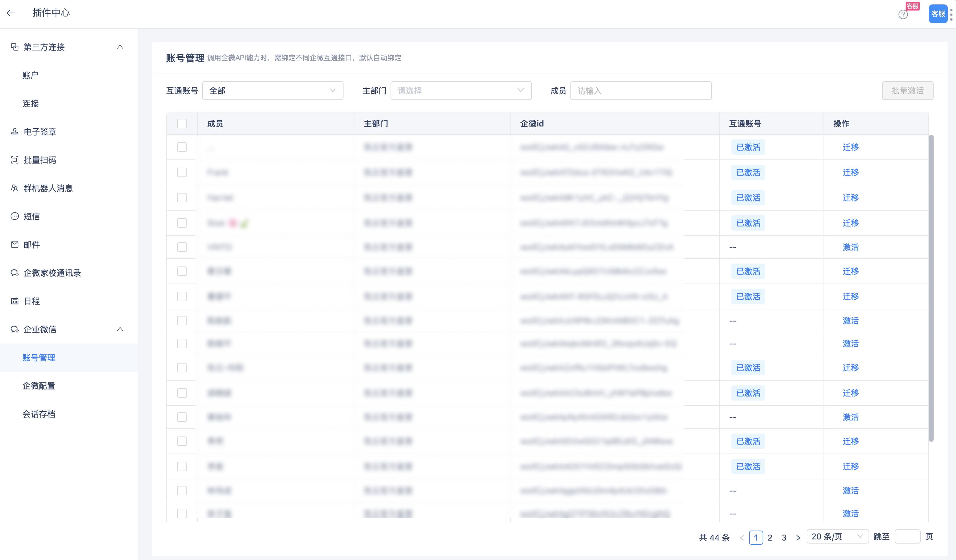The image size is (956, 560).
Task: Check the second member row checkbox
Action: (182, 173)
